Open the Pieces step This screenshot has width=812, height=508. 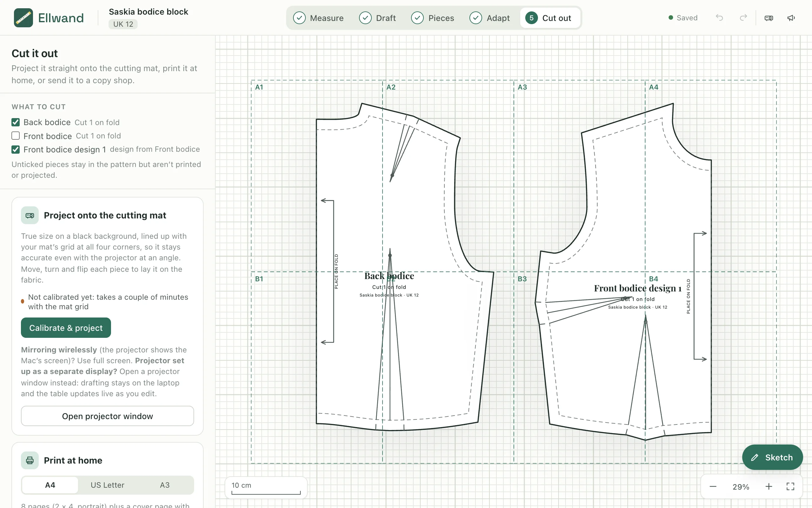pyautogui.click(x=433, y=18)
